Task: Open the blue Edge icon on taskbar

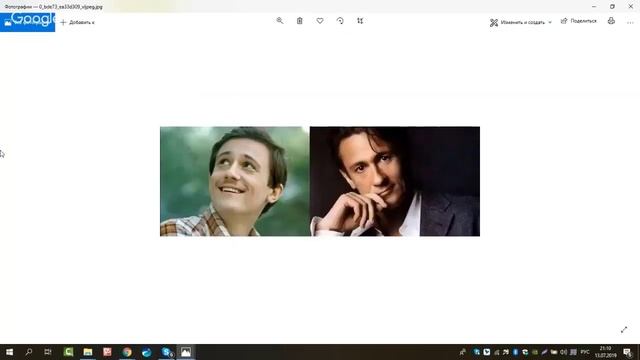Action: (147, 352)
